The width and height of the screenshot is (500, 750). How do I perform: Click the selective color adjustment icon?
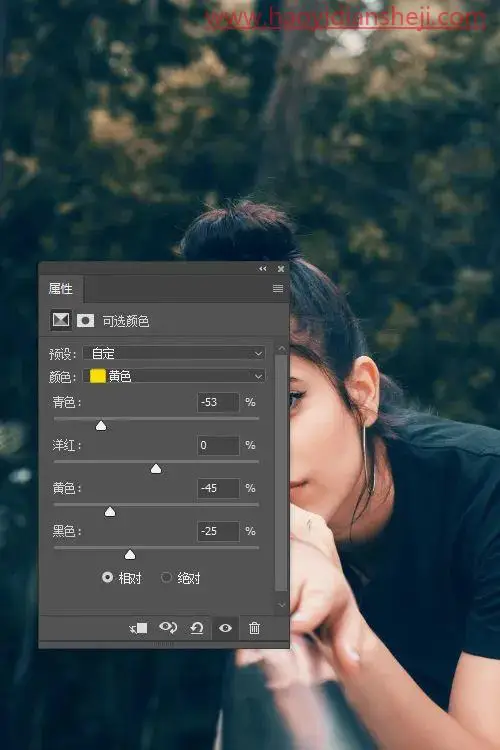pyautogui.click(x=61, y=320)
